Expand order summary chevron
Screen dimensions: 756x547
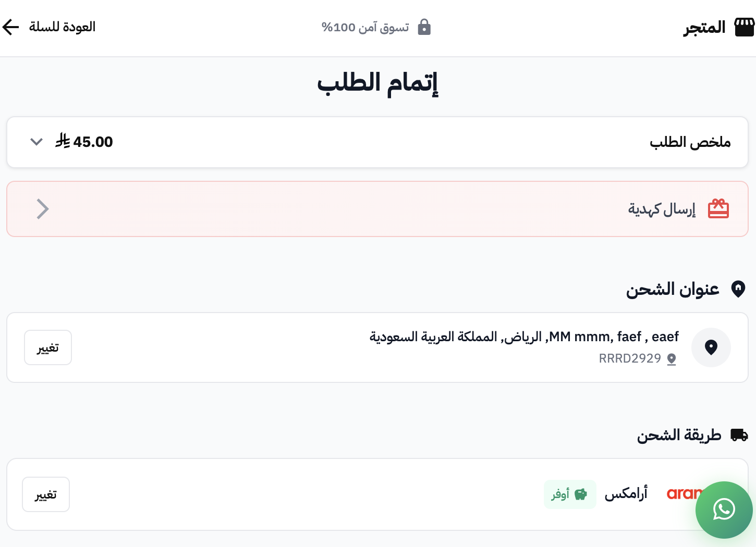coord(36,142)
